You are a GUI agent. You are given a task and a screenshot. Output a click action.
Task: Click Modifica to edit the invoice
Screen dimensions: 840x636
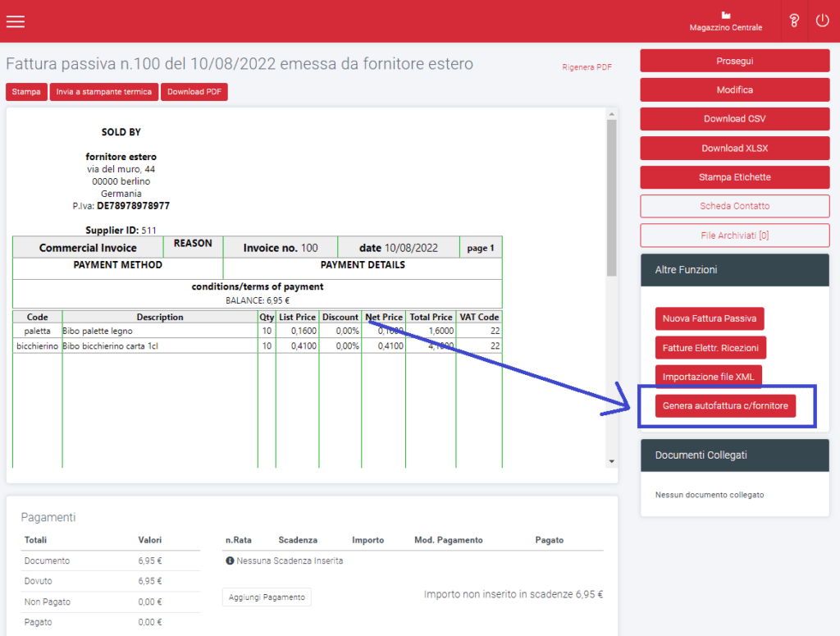click(x=734, y=90)
